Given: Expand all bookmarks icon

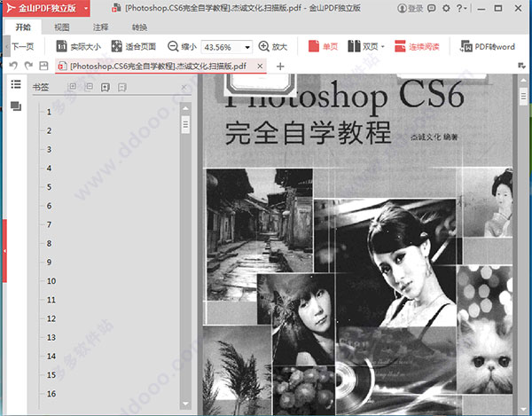Looking at the screenshot, I should 72,87.
